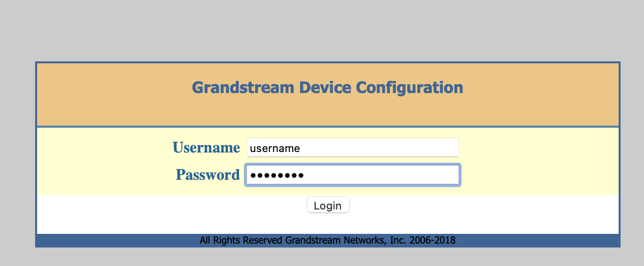The image size is (644, 266).
Task: Click the masked password dots
Action: pyautogui.click(x=274, y=175)
